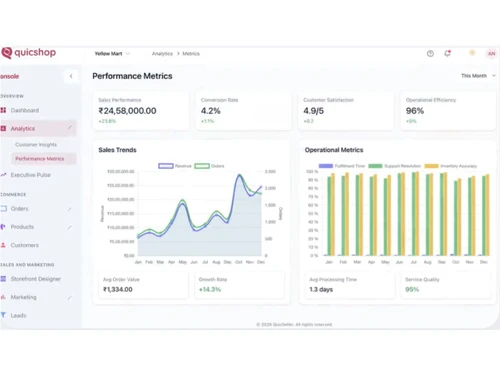This screenshot has height=375, width=500.
Task: Click the ₹24,58,000.00 sales value
Action: [x=127, y=111]
